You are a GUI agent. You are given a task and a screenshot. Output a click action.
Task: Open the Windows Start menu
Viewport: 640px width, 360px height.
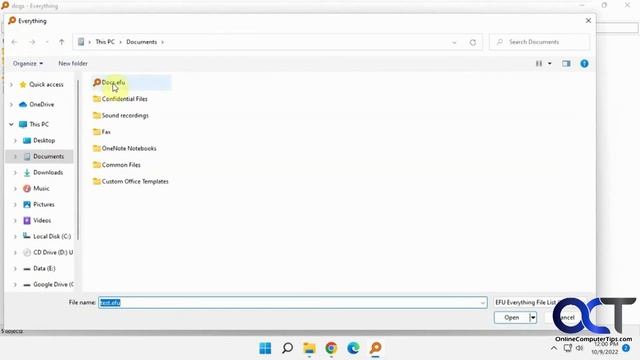coord(265,348)
